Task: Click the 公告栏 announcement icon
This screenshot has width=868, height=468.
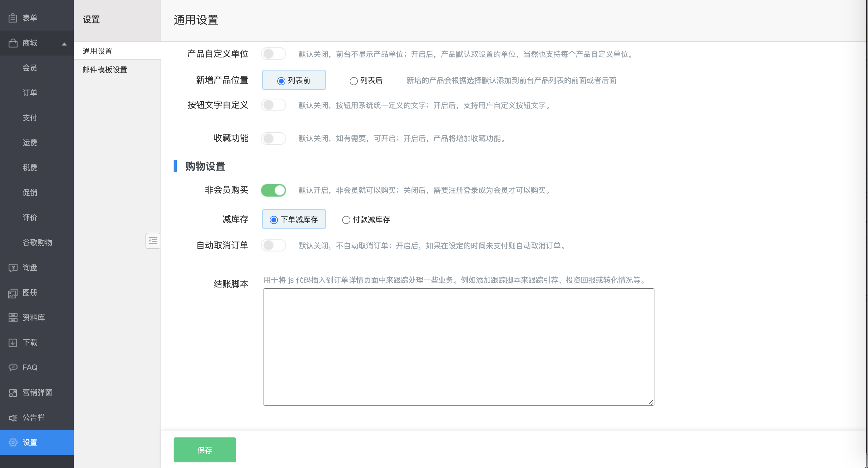Action: (34, 417)
